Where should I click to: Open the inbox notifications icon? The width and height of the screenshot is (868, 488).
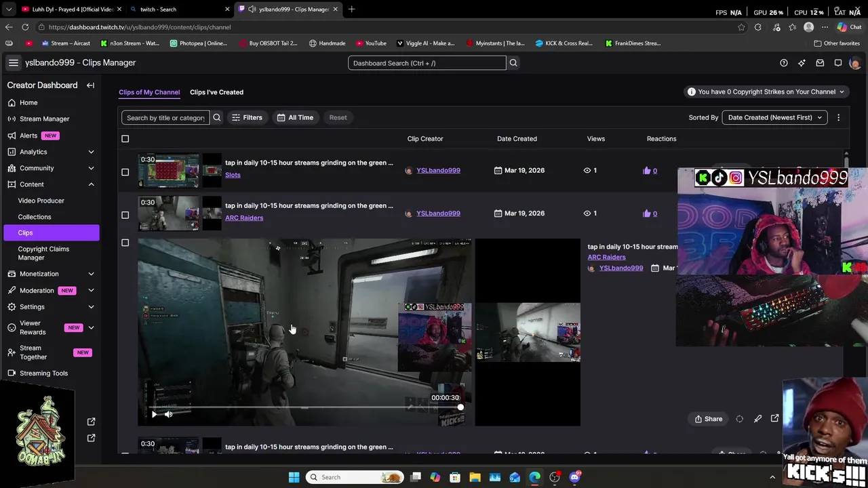coord(820,63)
